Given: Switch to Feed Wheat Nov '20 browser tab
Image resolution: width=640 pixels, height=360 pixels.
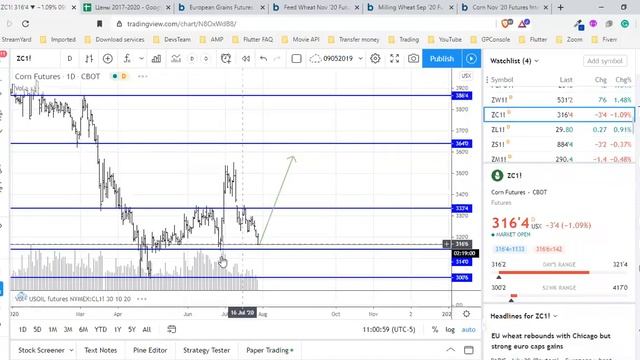Looking at the screenshot, I should [316, 7].
